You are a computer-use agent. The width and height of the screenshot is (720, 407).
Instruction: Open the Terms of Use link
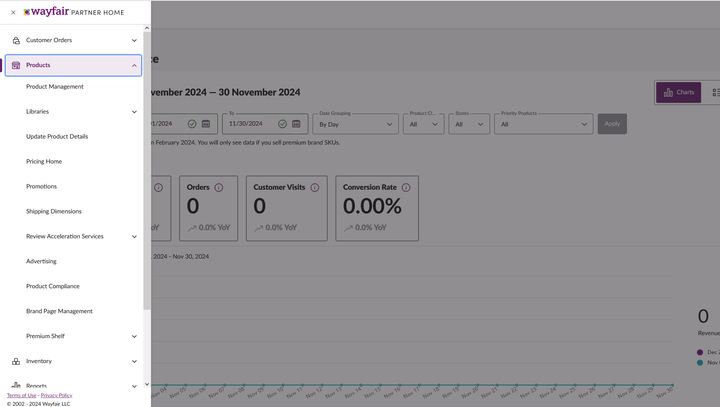pos(21,396)
